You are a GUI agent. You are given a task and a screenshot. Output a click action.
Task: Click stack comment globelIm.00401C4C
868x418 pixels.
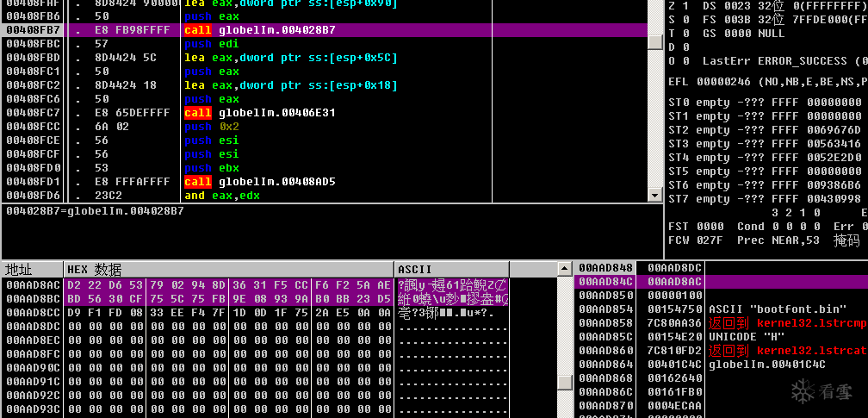767,365
